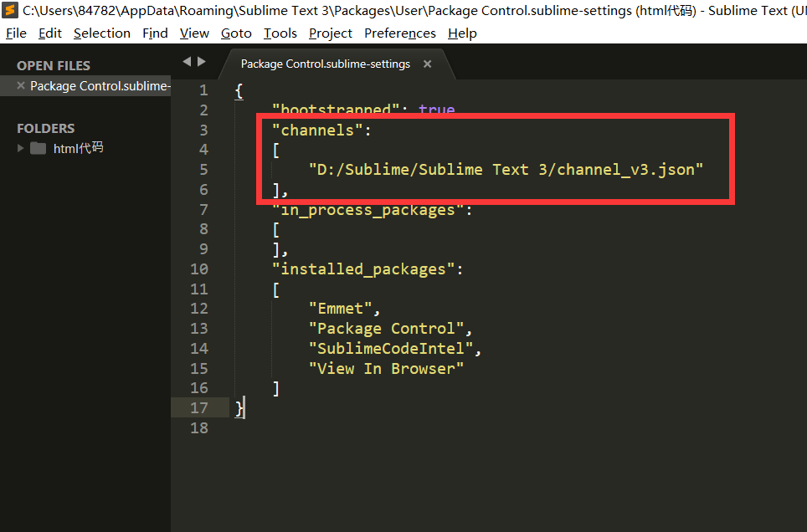Screen dimensions: 807x532
Task: Click line number 10 in gutter
Action: pyautogui.click(x=199, y=269)
